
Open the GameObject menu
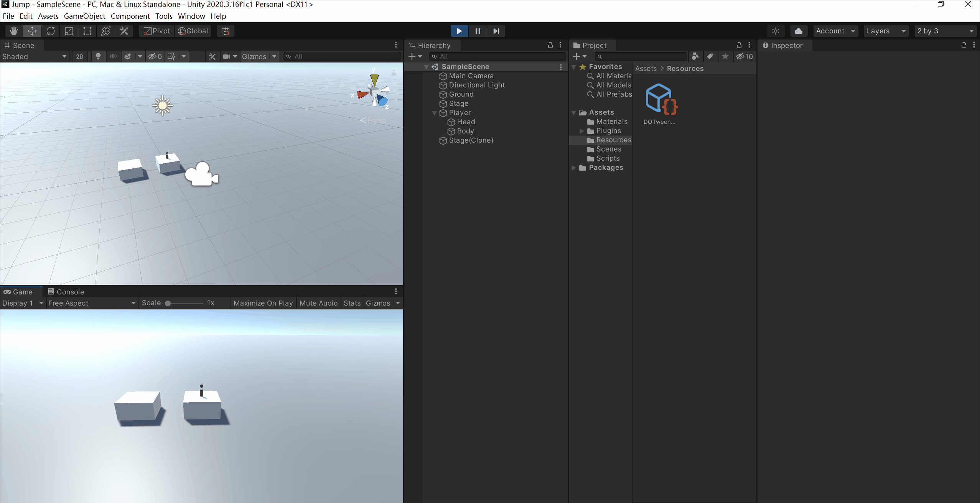[84, 16]
